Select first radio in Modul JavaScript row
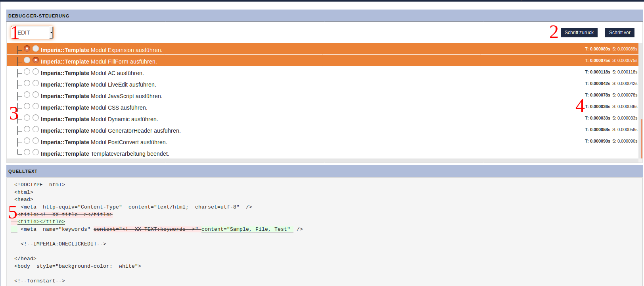 [27, 95]
